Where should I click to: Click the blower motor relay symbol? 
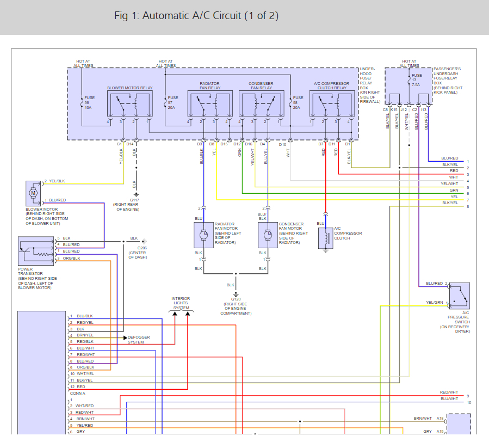129,103
